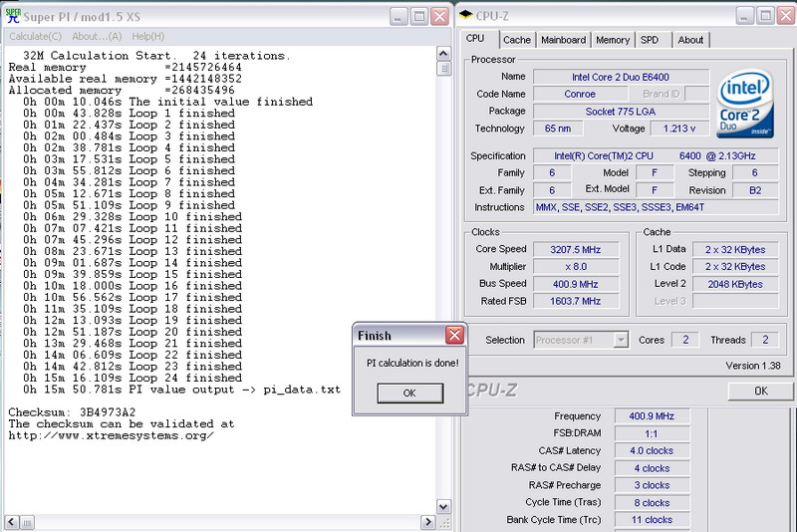797x532 pixels.
Task: Click the CAS# Latency value '4.0 clocks'
Action: point(653,450)
